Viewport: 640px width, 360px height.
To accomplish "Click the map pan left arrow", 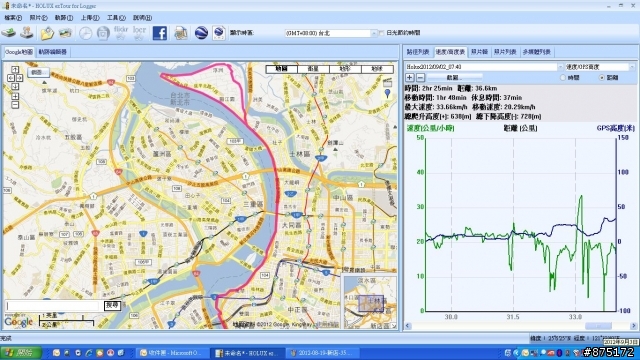I will click(11, 78).
